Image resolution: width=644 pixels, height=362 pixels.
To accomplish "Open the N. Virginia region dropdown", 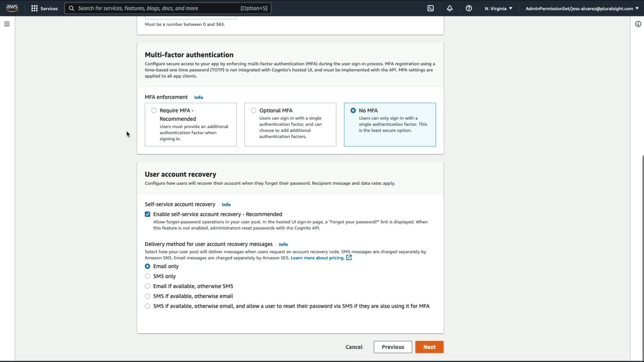I will 498,8.
